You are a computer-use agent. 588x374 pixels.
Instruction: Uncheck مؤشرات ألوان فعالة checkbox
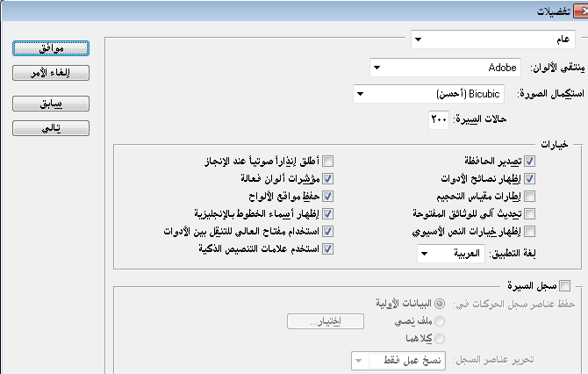(x=328, y=179)
